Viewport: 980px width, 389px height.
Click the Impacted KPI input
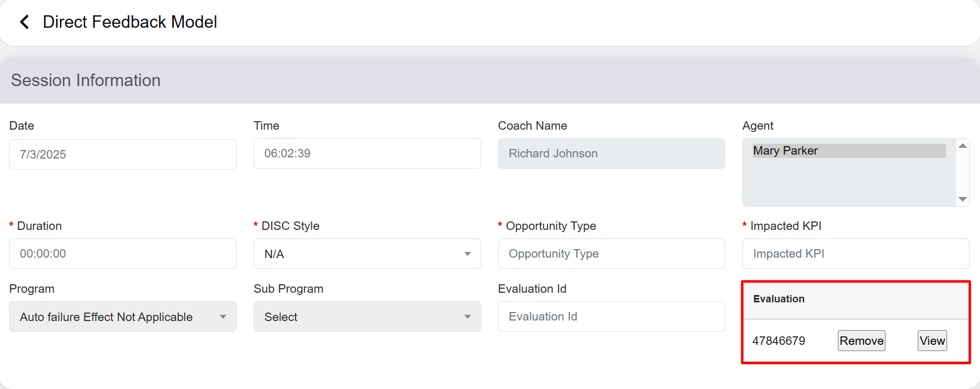pyautogui.click(x=855, y=254)
